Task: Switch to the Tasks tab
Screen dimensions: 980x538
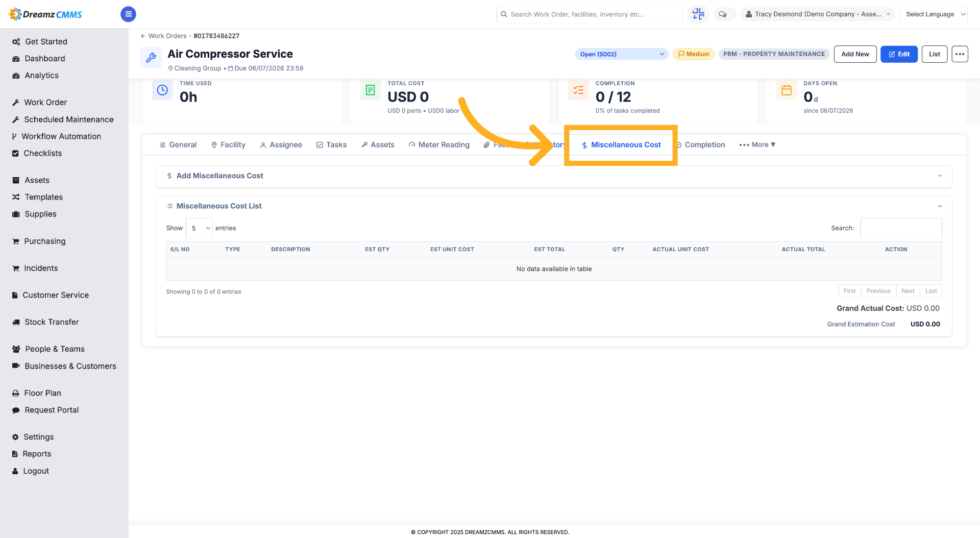Action: [x=331, y=145]
